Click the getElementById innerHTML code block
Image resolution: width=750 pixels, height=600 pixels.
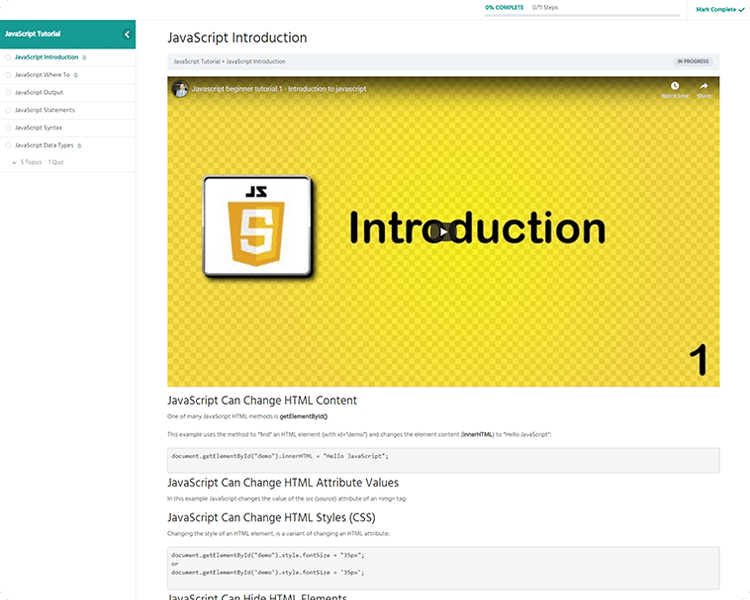pos(443,460)
